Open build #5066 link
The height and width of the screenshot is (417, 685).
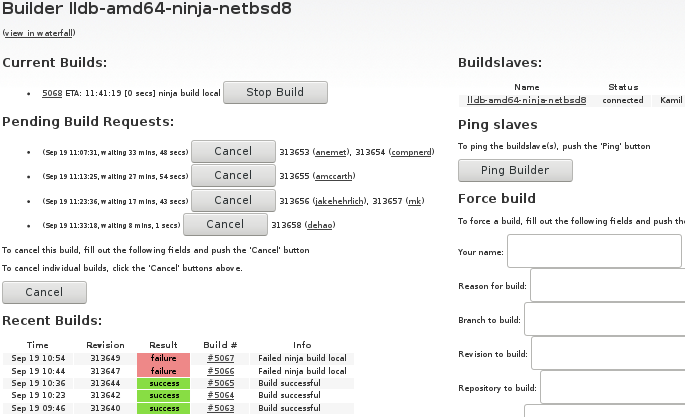[221, 371]
